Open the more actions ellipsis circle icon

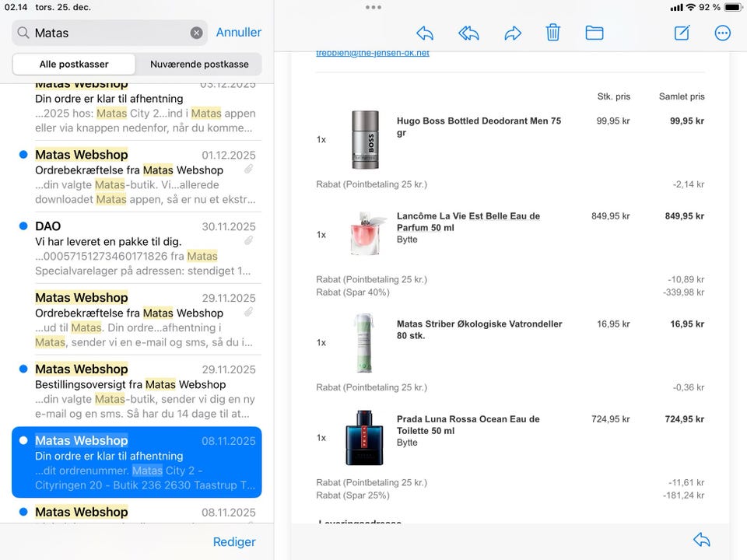click(722, 33)
